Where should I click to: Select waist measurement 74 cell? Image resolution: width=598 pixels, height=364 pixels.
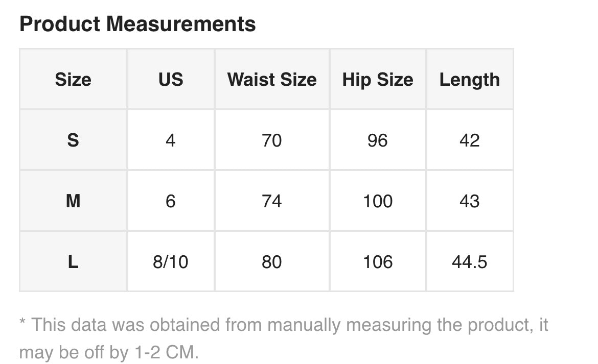[x=272, y=201]
